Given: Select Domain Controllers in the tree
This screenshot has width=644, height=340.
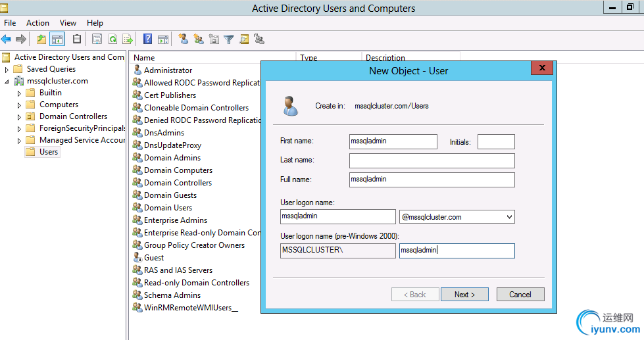Looking at the screenshot, I should pyautogui.click(x=73, y=116).
